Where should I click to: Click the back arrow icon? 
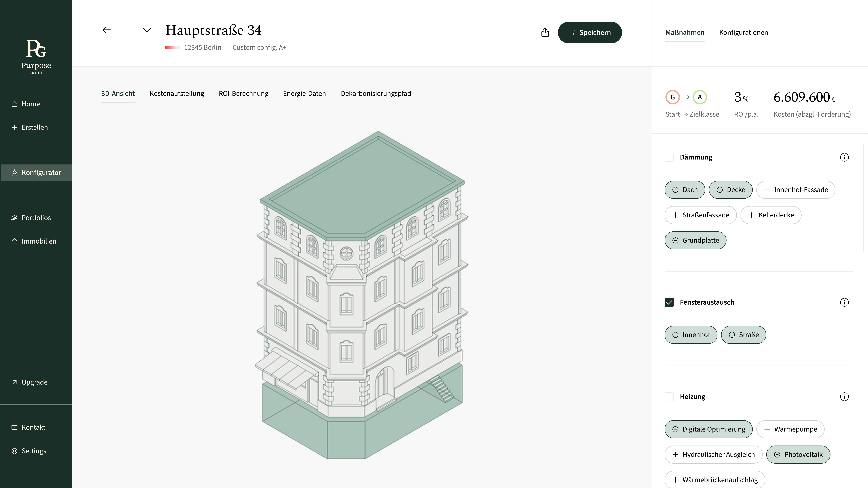click(x=106, y=30)
